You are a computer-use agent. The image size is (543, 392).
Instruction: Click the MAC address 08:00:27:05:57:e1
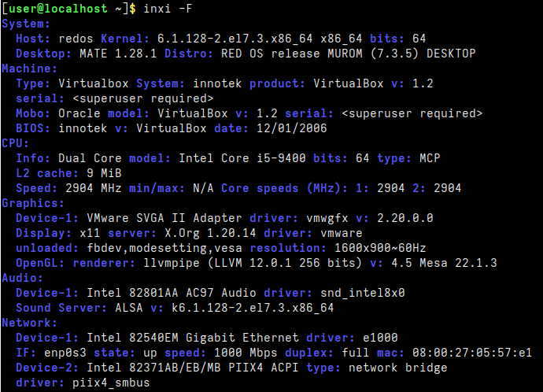472,353
